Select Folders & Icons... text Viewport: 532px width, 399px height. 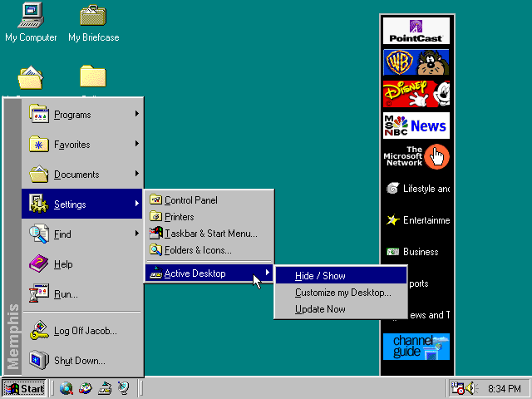point(198,250)
